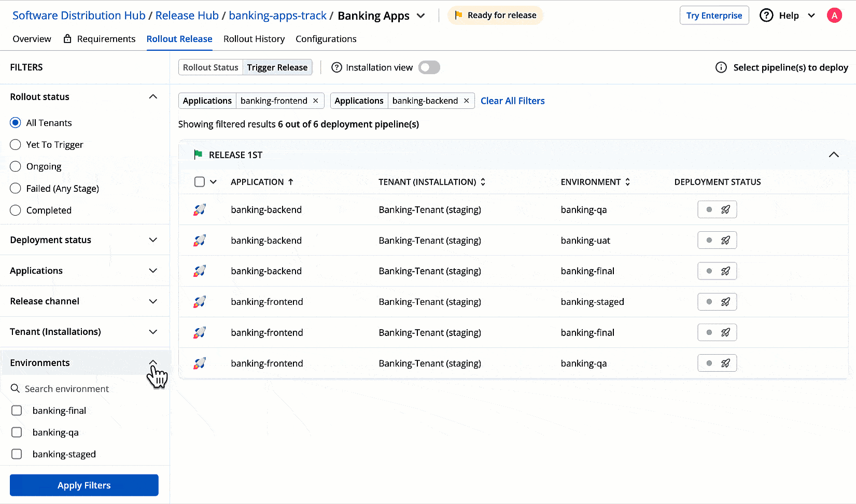Click deploy rocket button for banking-uat row
856x504 pixels.
tap(725, 241)
